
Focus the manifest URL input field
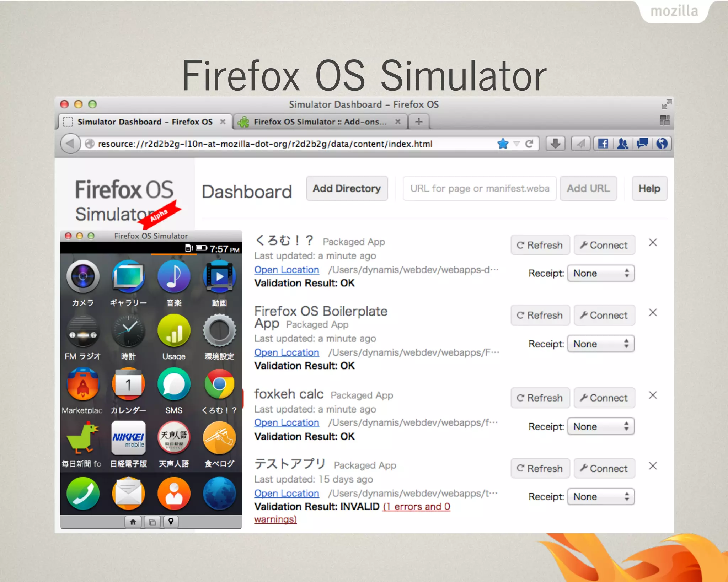480,188
